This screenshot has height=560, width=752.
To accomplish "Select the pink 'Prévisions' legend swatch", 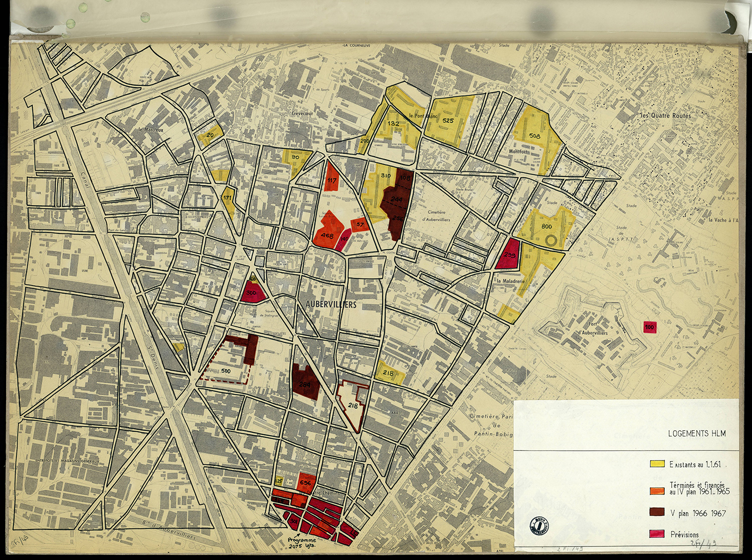I will coord(657,534).
